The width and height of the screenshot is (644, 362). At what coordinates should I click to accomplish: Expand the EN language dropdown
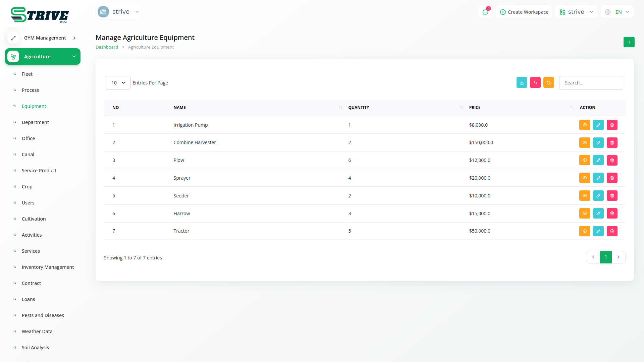(617, 12)
